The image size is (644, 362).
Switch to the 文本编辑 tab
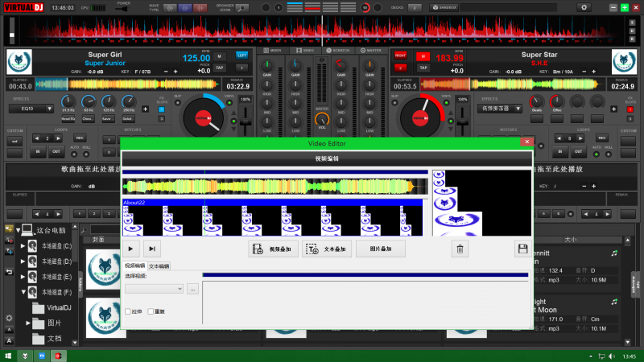[x=159, y=266]
